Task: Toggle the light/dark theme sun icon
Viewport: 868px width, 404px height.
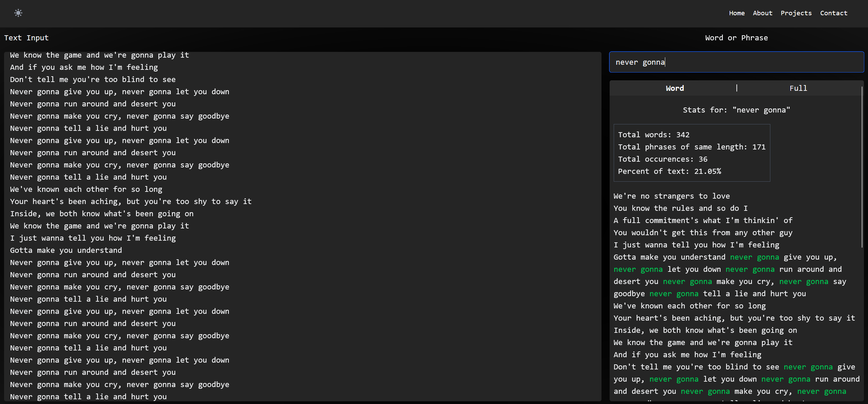Action: tap(18, 13)
